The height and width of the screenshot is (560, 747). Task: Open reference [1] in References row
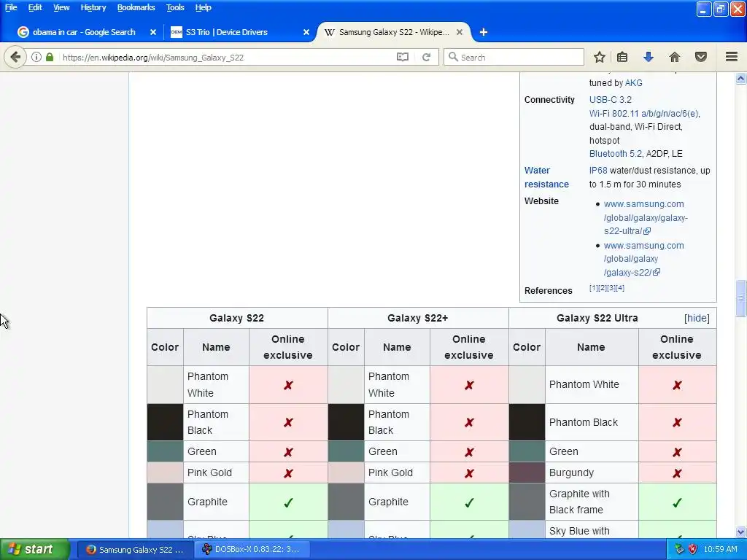point(594,288)
